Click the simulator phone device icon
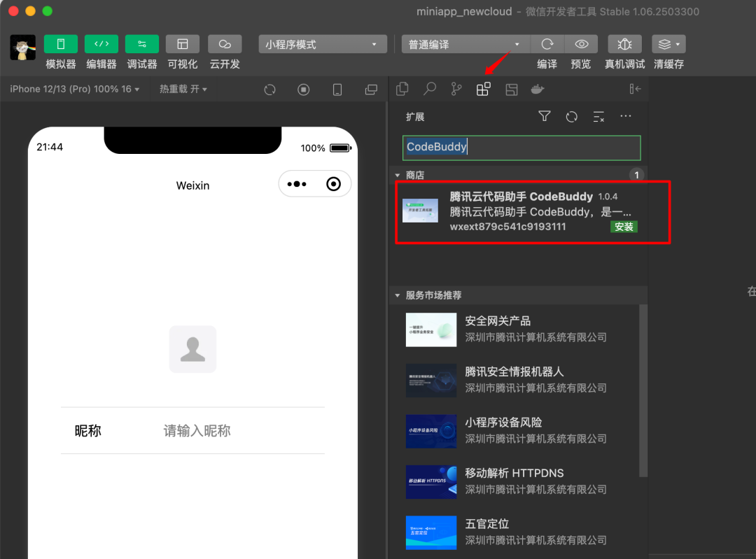This screenshot has height=559, width=756. 337,90
